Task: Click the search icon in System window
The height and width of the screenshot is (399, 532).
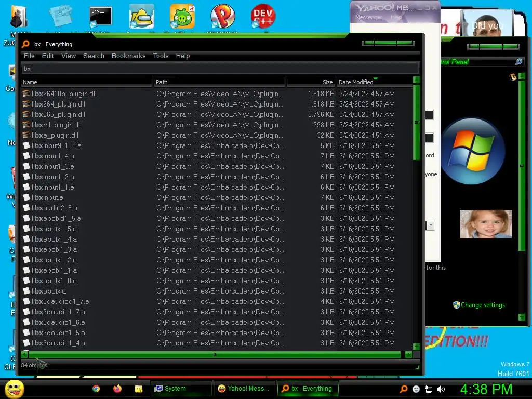Action: pos(518,62)
